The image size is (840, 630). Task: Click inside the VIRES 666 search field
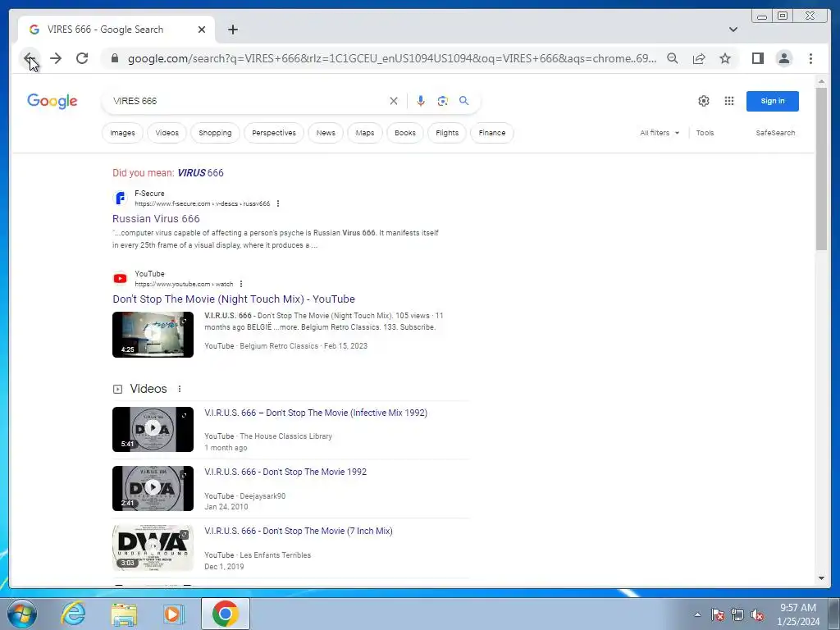(x=246, y=101)
